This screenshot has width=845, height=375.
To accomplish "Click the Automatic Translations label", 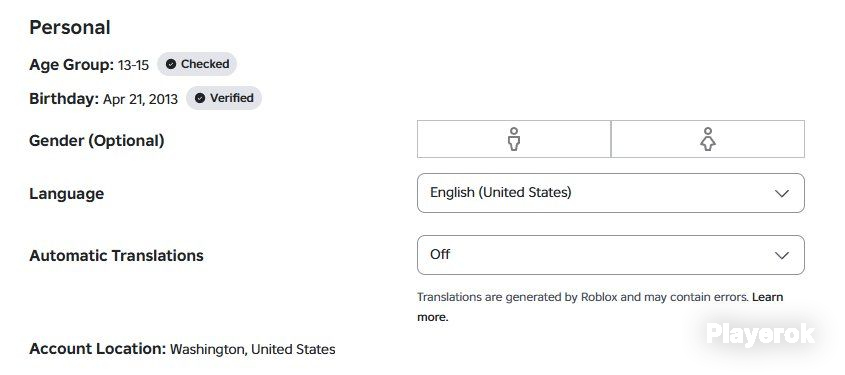I will pos(116,255).
